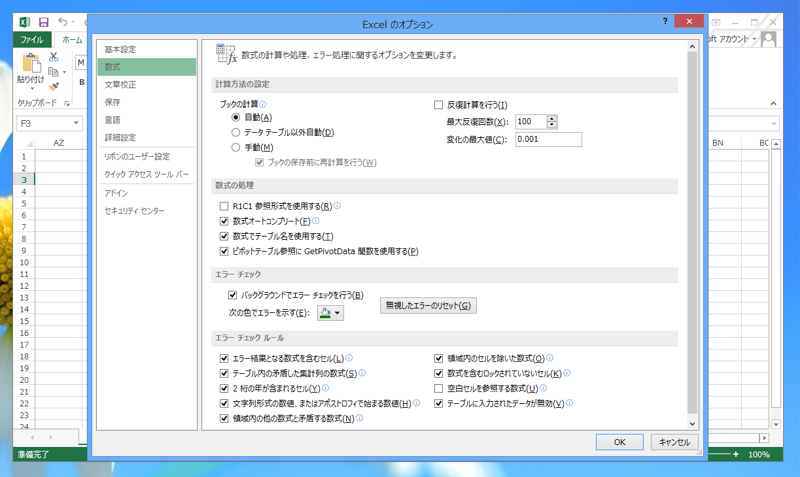Select 基本設定 category in options list
The width and height of the screenshot is (800, 477).
(147, 49)
